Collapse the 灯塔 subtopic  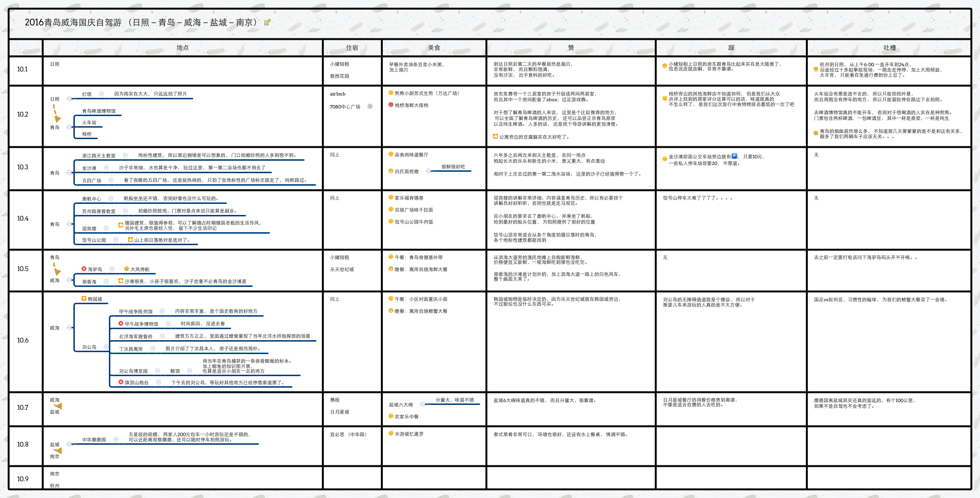101,94
